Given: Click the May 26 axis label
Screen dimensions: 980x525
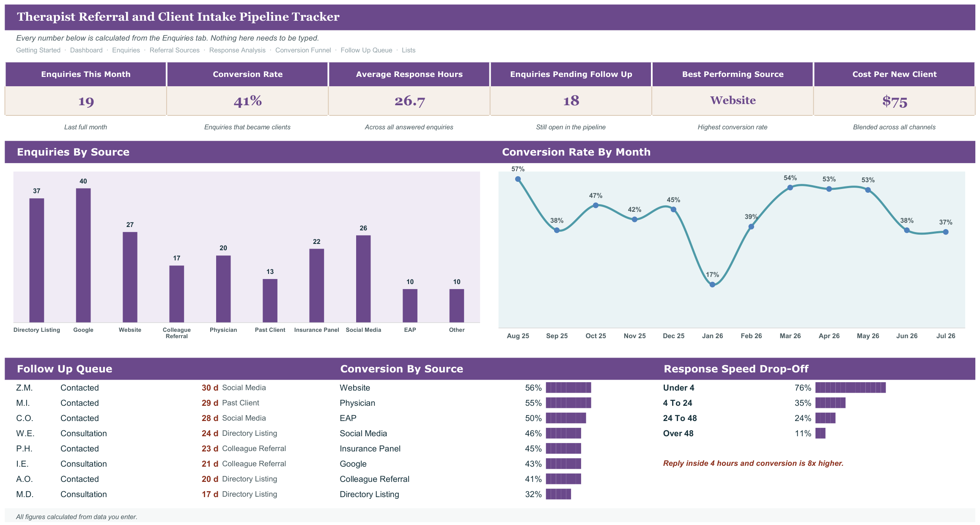Looking at the screenshot, I should point(868,336).
